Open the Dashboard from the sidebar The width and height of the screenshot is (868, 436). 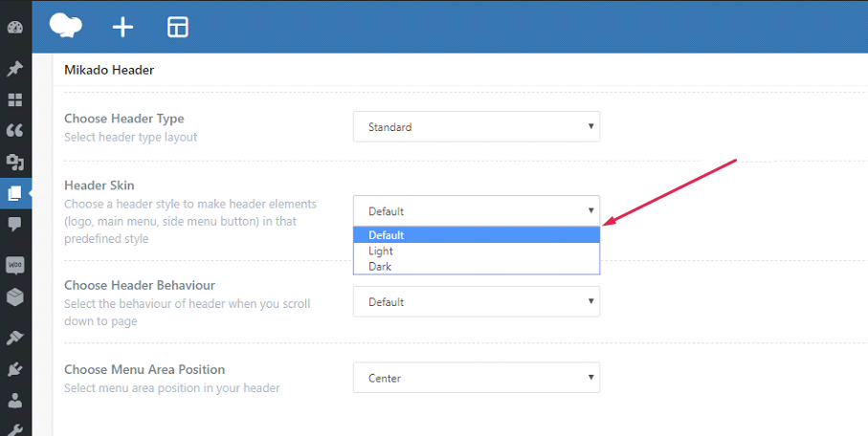14,27
